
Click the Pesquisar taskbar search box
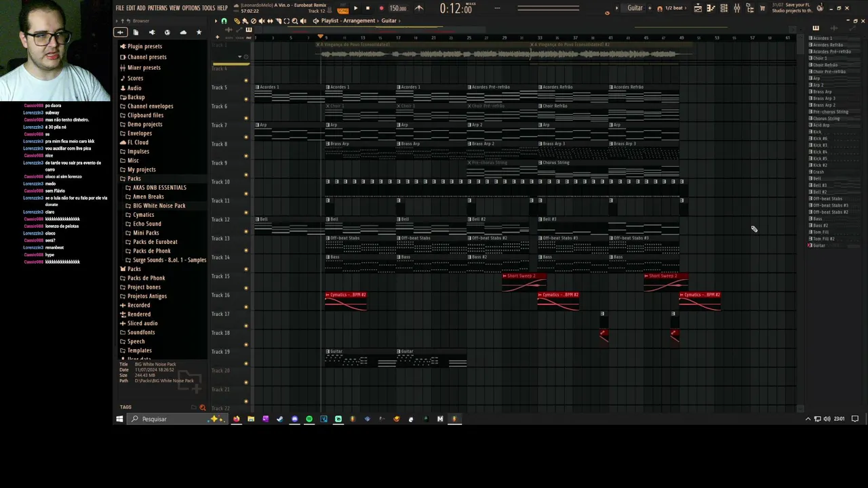[178, 419]
